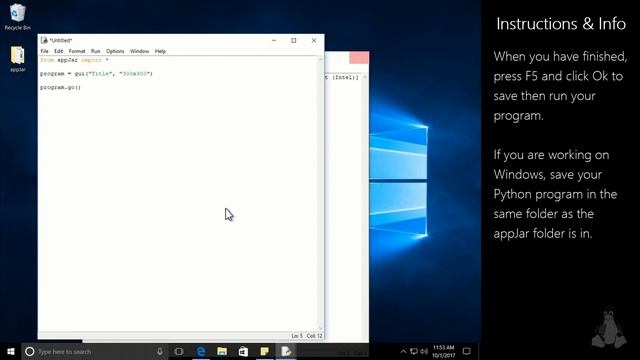Open the File menu in IDLE editor

(44, 51)
